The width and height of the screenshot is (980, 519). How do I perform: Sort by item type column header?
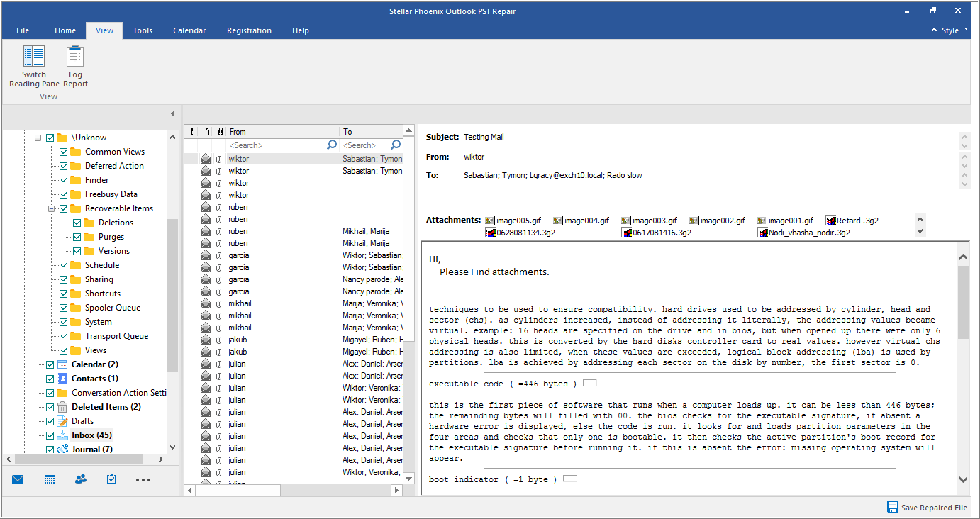pos(206,131)
